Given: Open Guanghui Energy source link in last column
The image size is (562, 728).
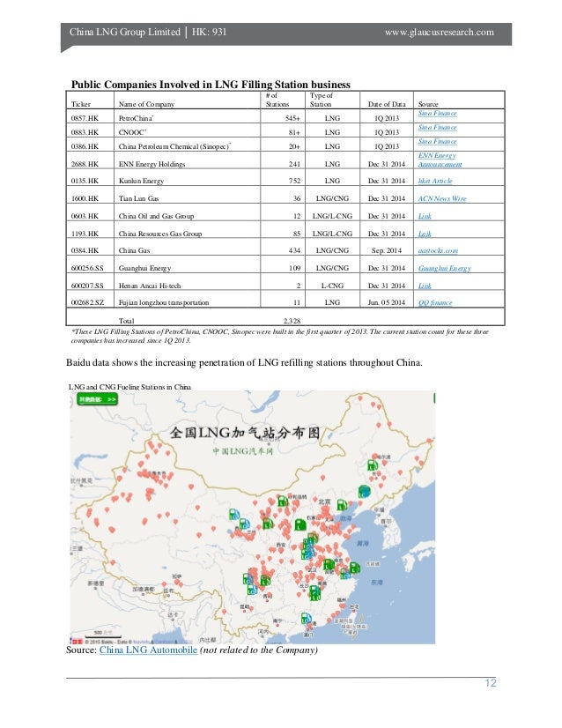Looking at the screenshot, I should point(444,268).
